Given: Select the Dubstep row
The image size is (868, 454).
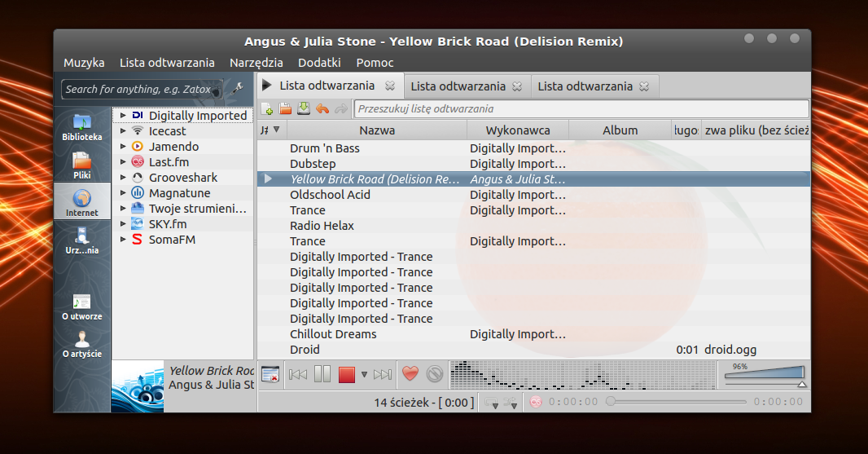Looking at the screenshot, I should click(x=533, y=164).
